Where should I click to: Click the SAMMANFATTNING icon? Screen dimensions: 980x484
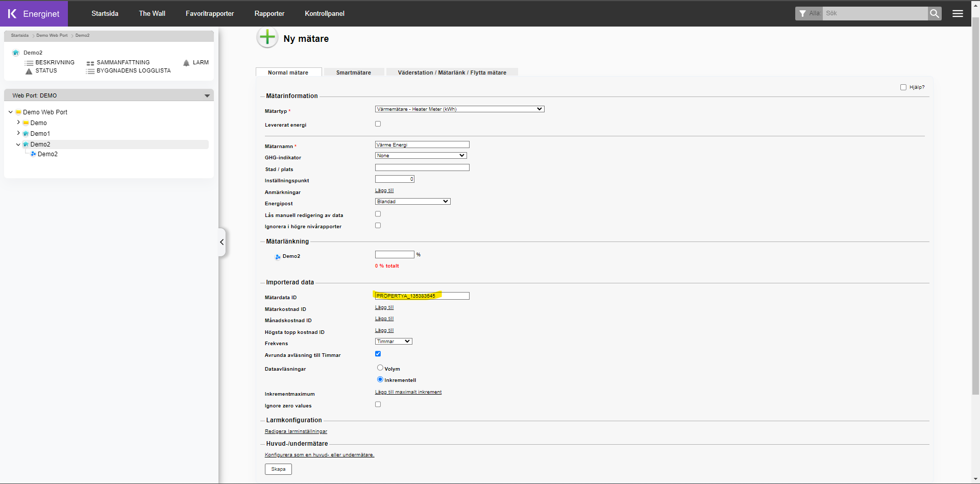(x=90, y=63)
